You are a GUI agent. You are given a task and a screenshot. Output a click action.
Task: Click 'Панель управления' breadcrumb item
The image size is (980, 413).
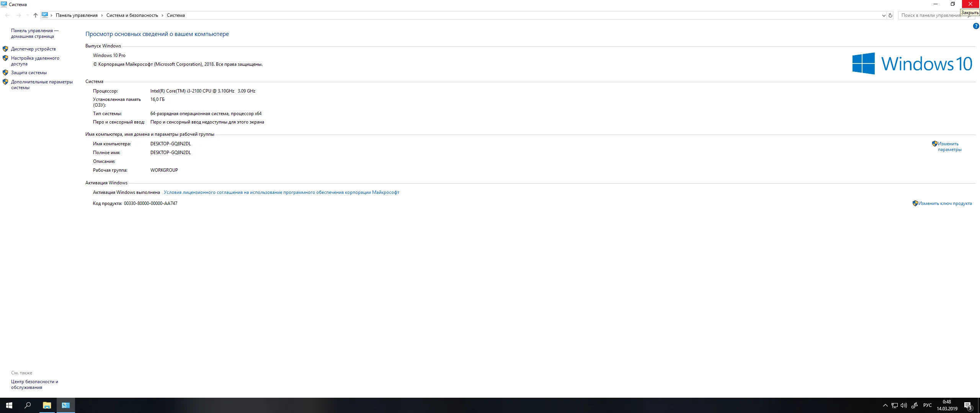tap(77, 15)
